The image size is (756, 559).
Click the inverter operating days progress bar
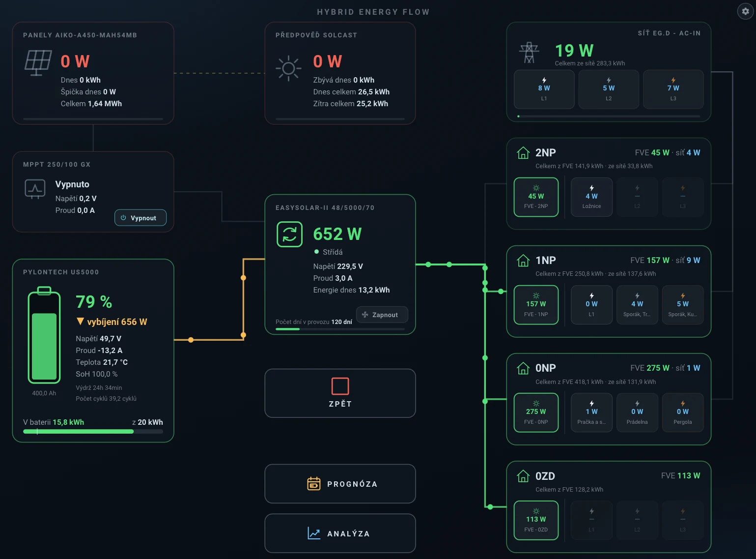point(340,329)
